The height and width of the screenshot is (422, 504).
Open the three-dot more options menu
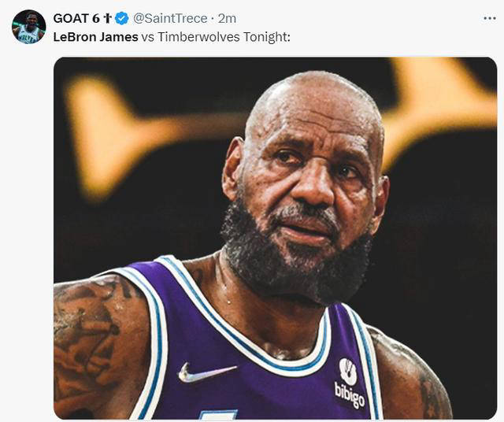(x=489, y=18)
